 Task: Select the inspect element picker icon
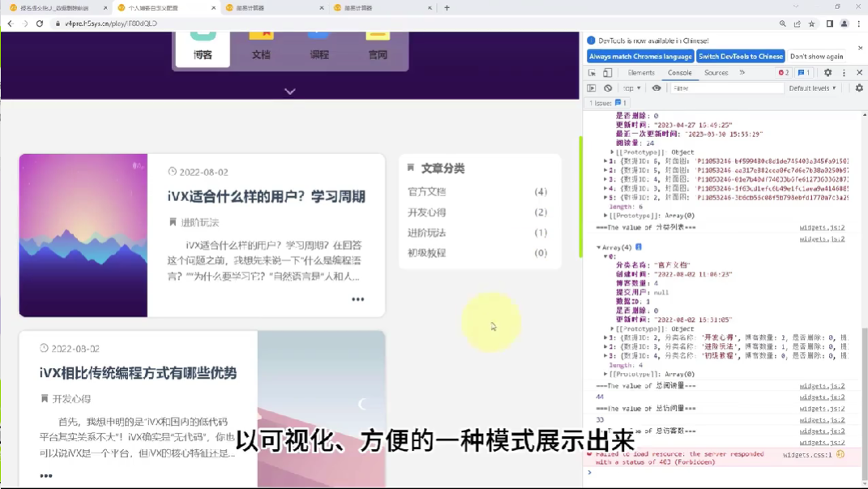click(x=592, y=72)
